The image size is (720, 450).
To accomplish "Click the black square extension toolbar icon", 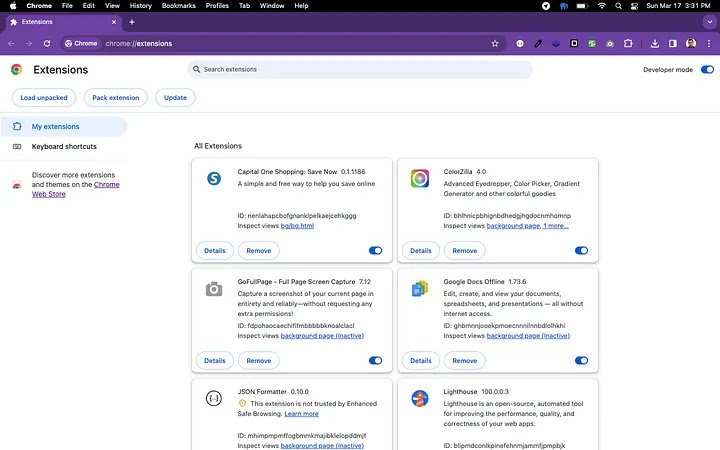I will click(574, 44).
